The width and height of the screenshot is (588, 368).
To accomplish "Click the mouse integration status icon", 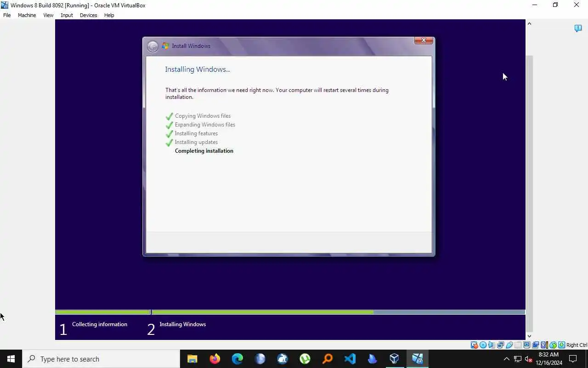I will [553, 345].
